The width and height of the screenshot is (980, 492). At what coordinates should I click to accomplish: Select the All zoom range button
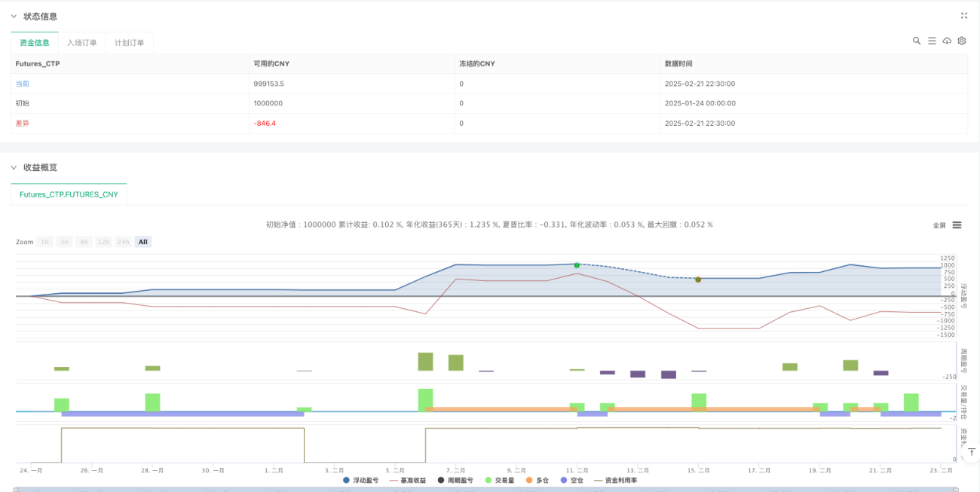click(x=143, y=242)
